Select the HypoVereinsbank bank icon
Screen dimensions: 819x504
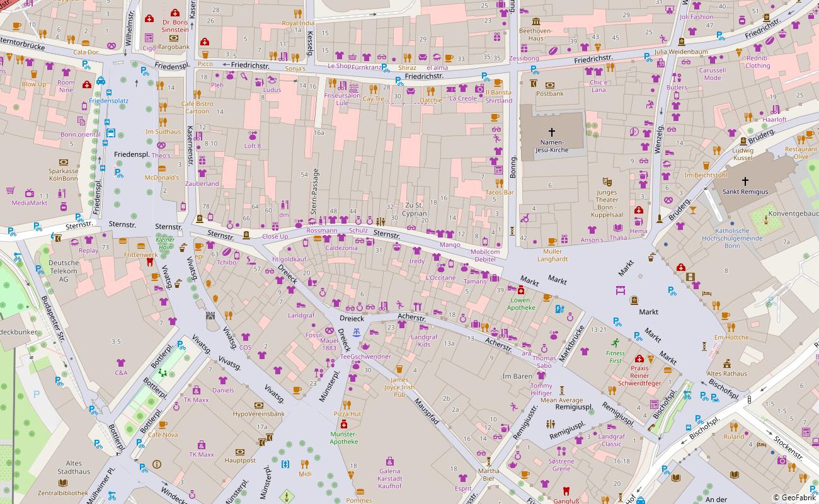pyautogui.click(x=258, y=405)
